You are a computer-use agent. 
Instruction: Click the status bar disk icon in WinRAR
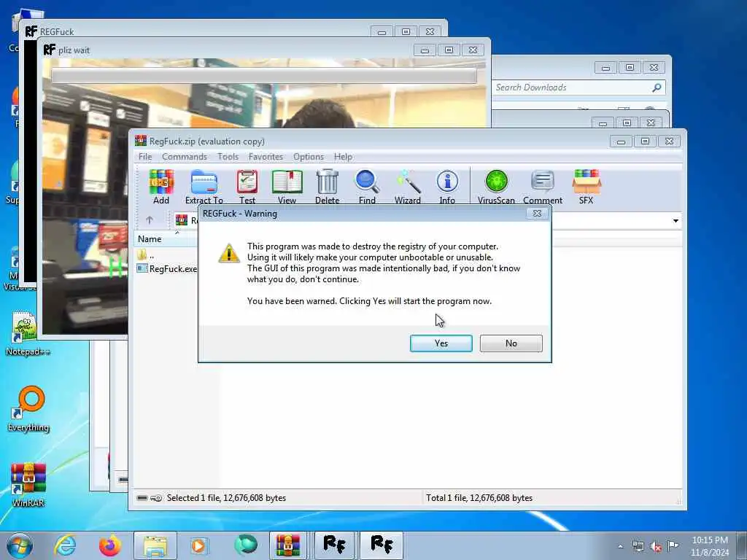142,498
